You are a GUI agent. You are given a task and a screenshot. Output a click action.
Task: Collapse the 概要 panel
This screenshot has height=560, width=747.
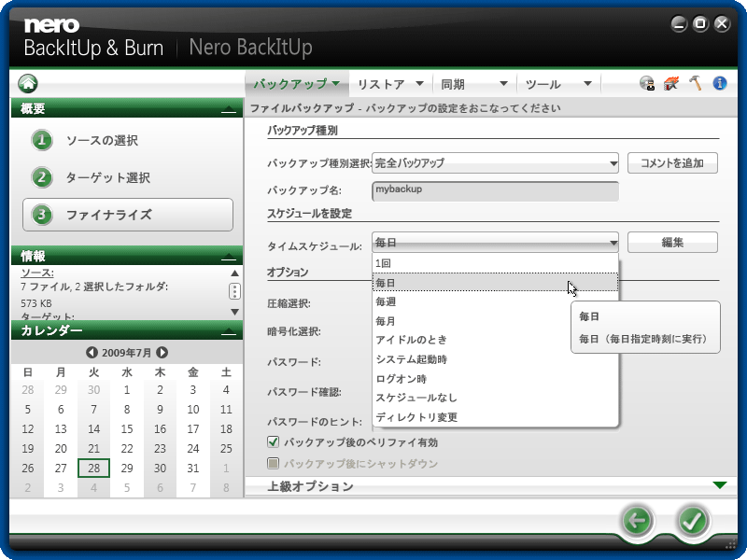(229, 109)
